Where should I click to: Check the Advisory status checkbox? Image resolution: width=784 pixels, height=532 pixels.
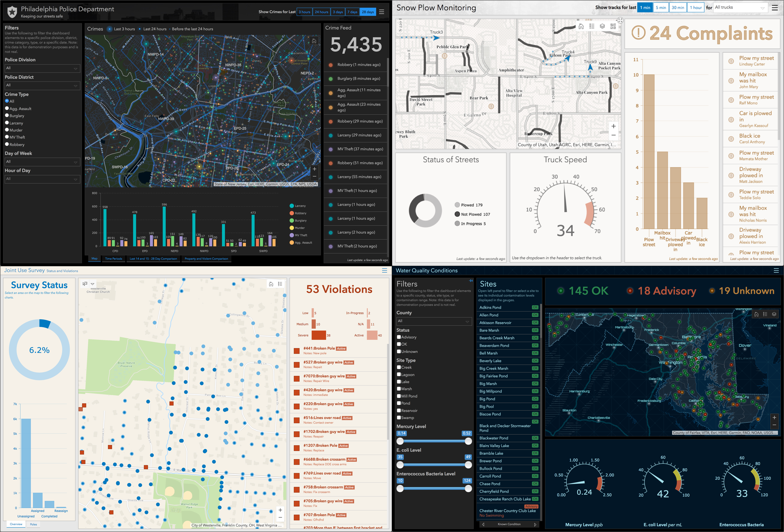(399, 337)
